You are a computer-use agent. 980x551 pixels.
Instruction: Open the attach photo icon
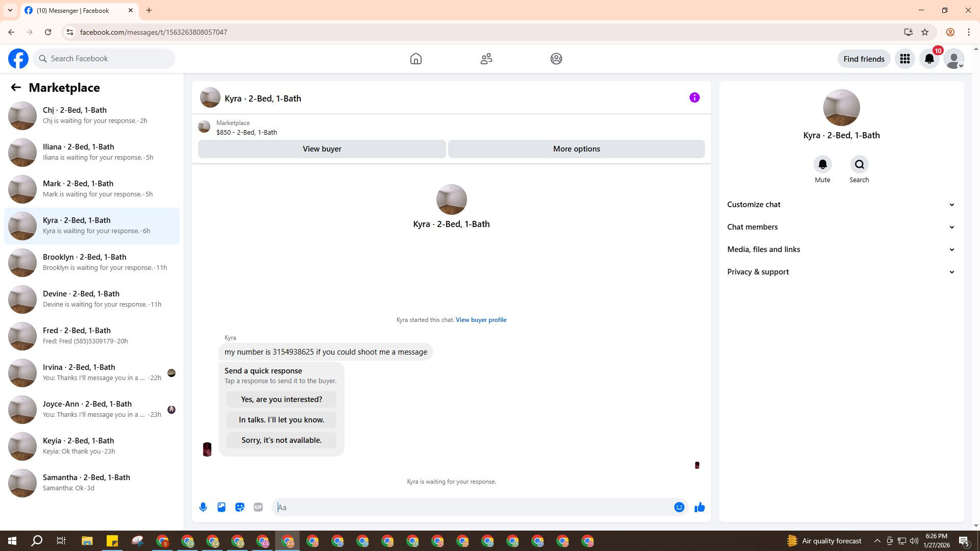pyautogui.click(x=222, y=507)
